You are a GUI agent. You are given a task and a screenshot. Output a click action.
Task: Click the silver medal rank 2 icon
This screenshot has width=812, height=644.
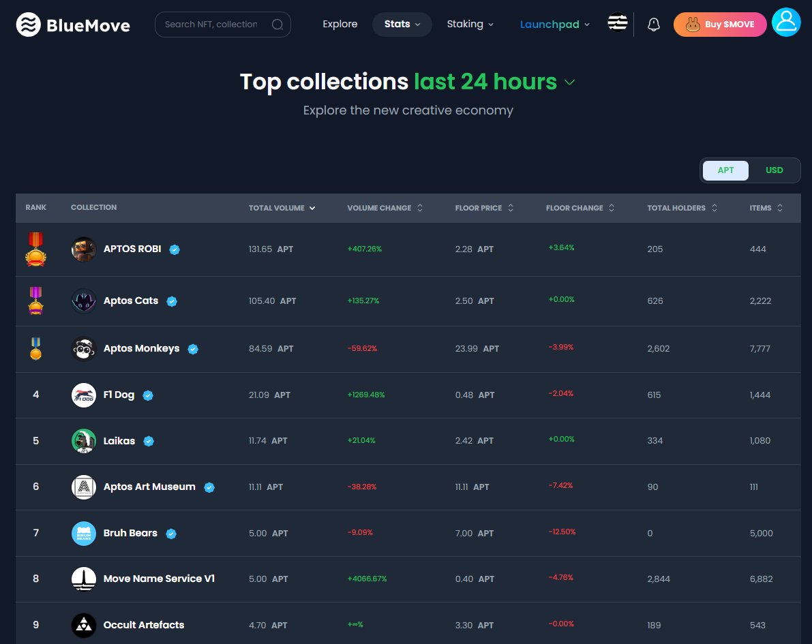click(x=35, y=301)
